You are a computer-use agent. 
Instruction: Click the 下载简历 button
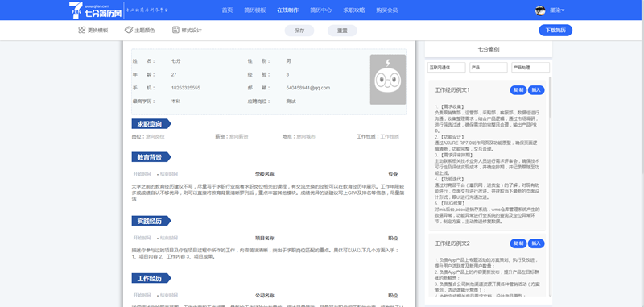555,31
